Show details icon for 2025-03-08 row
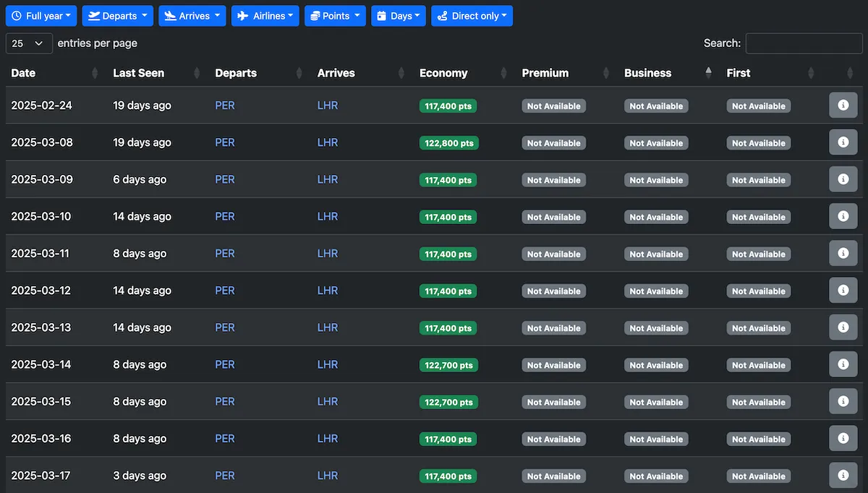Image resolution: width=868 pixels, height=493 pixels. 843,142
